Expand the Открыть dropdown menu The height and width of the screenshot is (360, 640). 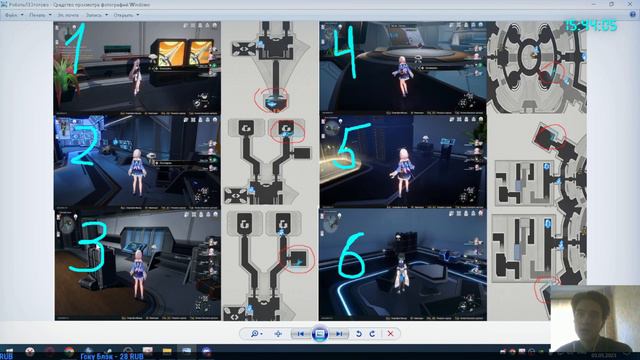tap(126, 15)
